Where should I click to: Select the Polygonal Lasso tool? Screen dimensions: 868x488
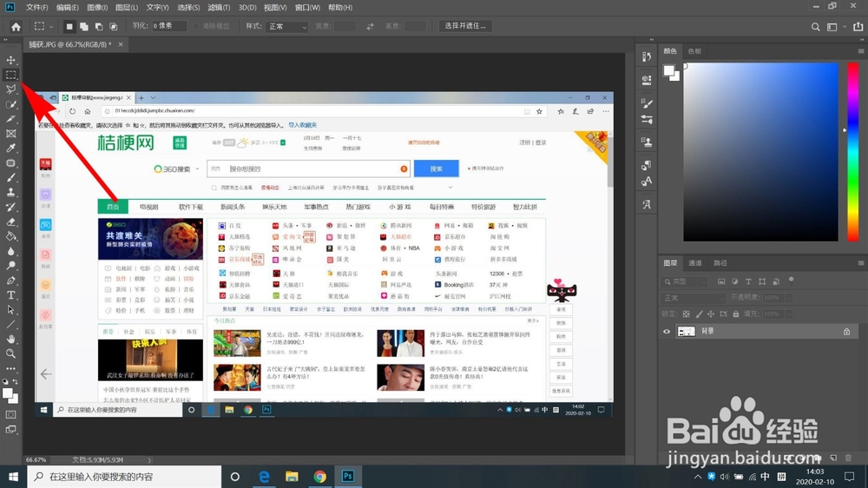(x=10, y=89)
